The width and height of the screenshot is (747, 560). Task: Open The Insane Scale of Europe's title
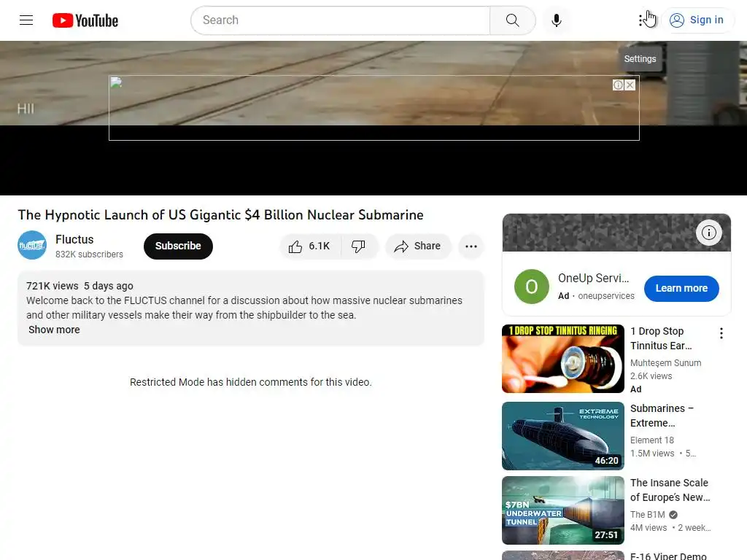point(670,490)
